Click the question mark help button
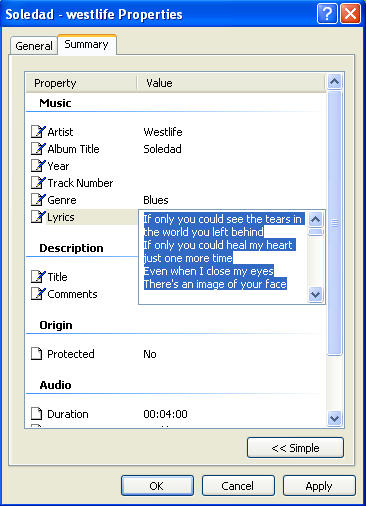 (x=327, y=14)
